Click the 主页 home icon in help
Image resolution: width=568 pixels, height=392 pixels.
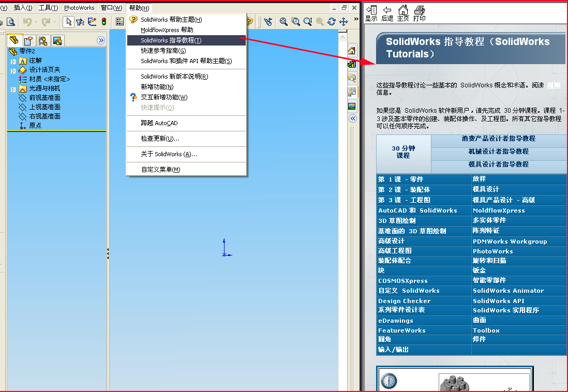point(403,13)
